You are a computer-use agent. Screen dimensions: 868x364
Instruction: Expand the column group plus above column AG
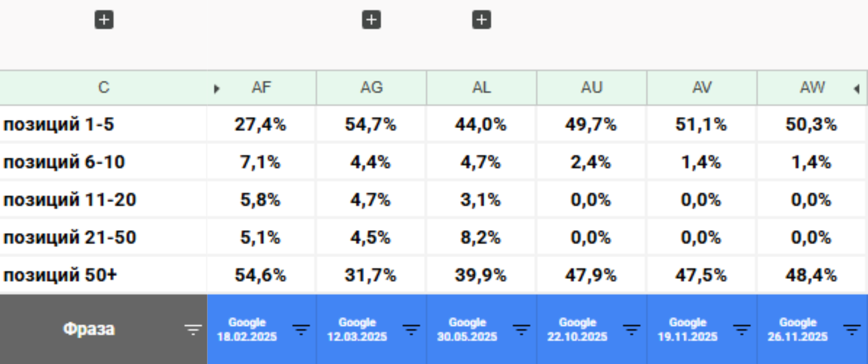372,20
